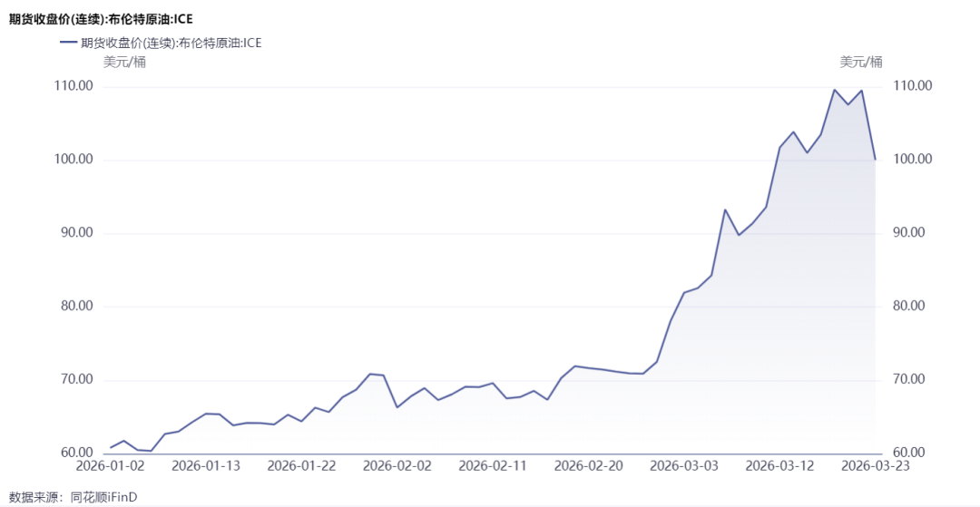980x507 pixels.
Task: Click left axis value 90.00
Action: tap(78, 233)
